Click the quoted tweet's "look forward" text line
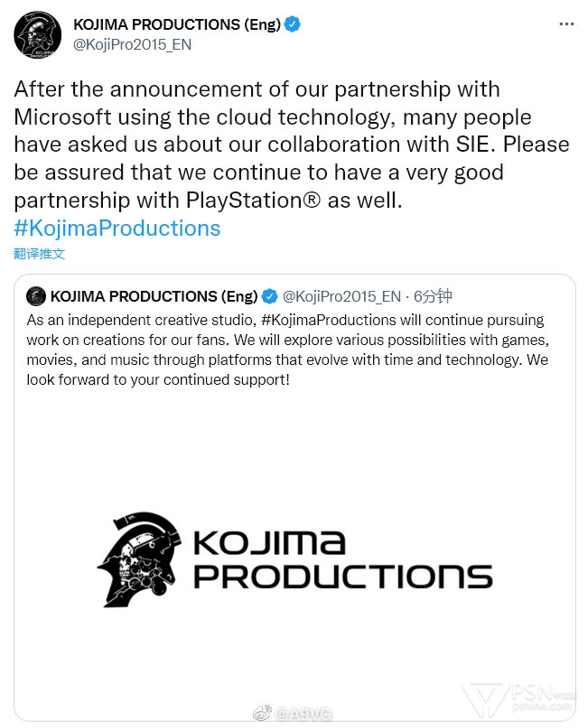Screen dimensions: 588x728 pos(154,378)
